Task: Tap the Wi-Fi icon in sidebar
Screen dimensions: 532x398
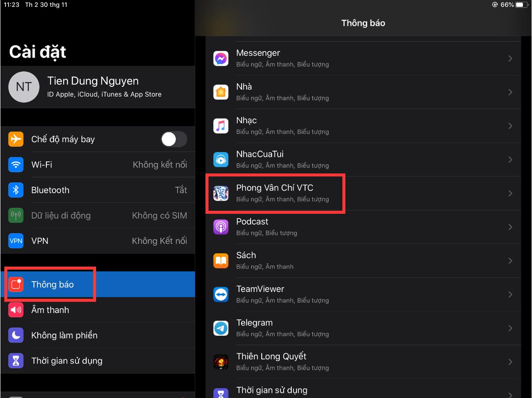Action: [16, 164]
